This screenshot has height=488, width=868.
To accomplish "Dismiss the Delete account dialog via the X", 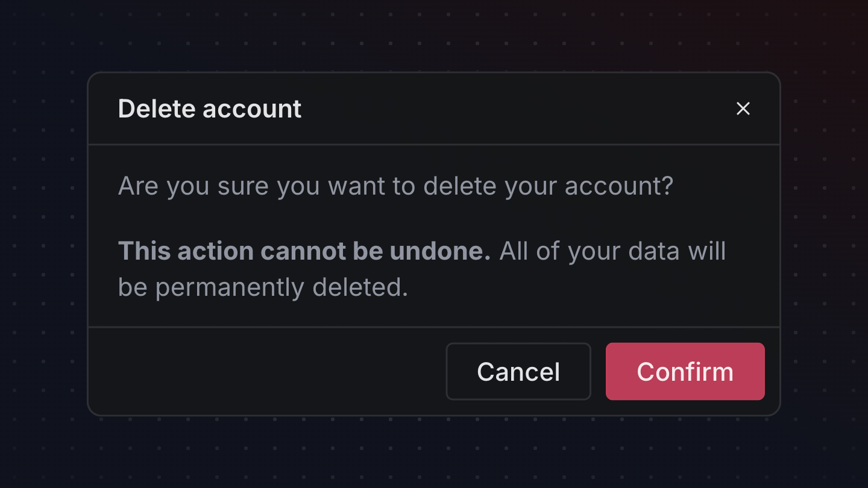I will [x=743, y=108].
